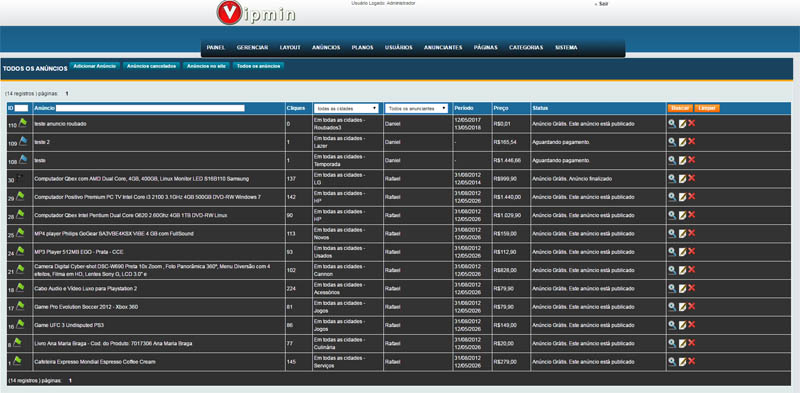This screenshot has width=800, height=393.
Task: Open the CATEGORIAS menu
Action: (526, 47)
